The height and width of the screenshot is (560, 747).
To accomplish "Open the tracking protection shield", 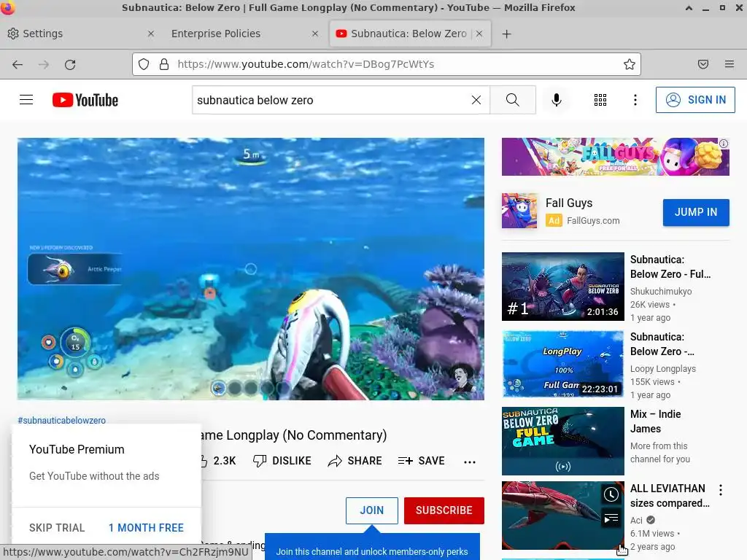I will click(x=144, y=64).
